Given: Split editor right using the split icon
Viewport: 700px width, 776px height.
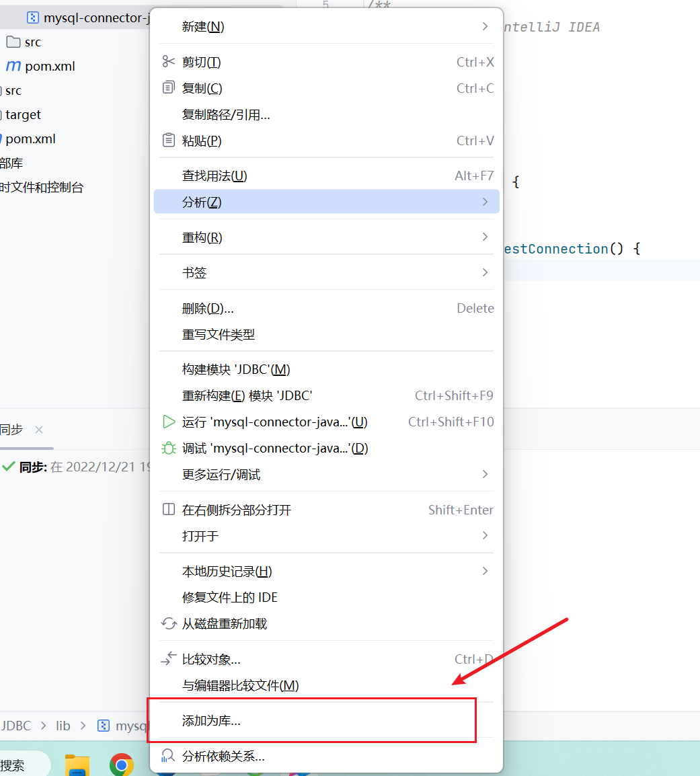Looking at the screenshot, I should [167, 510].
